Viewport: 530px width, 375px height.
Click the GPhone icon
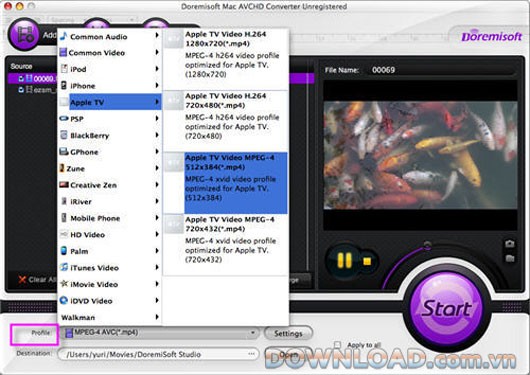pyautogui.click(x=64, y=151)
